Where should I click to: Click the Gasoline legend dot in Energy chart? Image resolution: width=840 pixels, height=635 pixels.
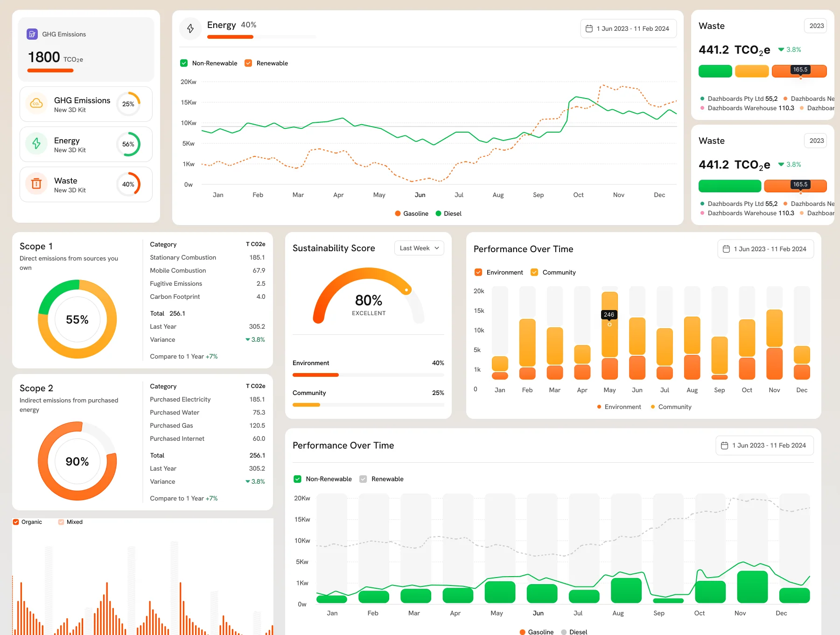coord(398,213)
